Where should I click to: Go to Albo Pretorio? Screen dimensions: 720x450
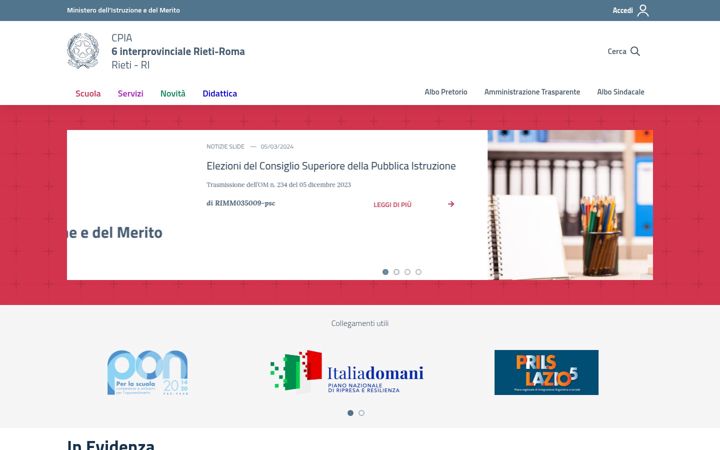pos(446,92)
